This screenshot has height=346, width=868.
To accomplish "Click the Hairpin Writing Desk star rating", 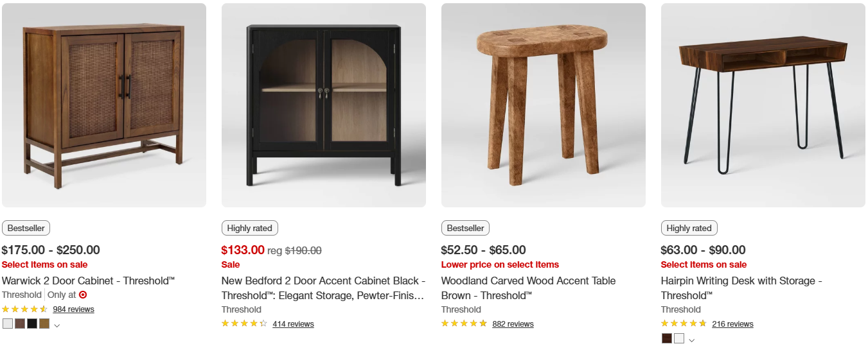I will [684, 324].
